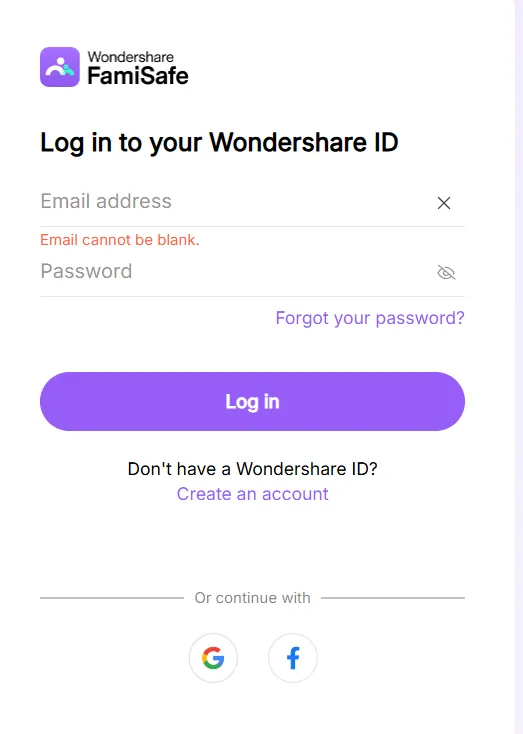Select the Log in to your Wondershare ID heading

(x=219, y=142)
